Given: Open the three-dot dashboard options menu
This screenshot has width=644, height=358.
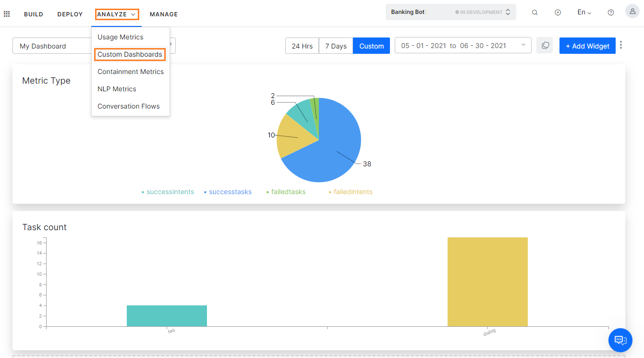Looking at the screenshot, I should click(621, 45).
